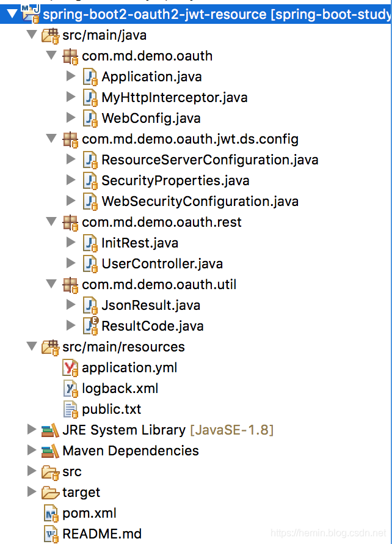Collapse the spring-boot2-oauth2-jwt-resource project root
The height and width of the screenshot is (544, 392).
pos(12,14)
